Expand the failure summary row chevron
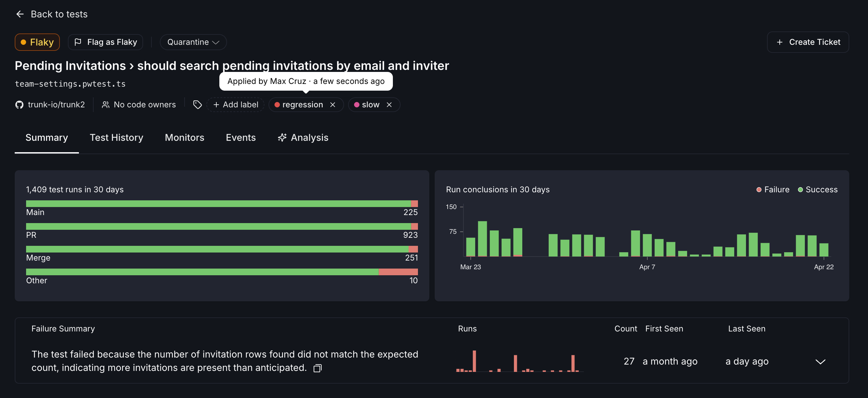The image size is (868, 398). tap(820, 362)
